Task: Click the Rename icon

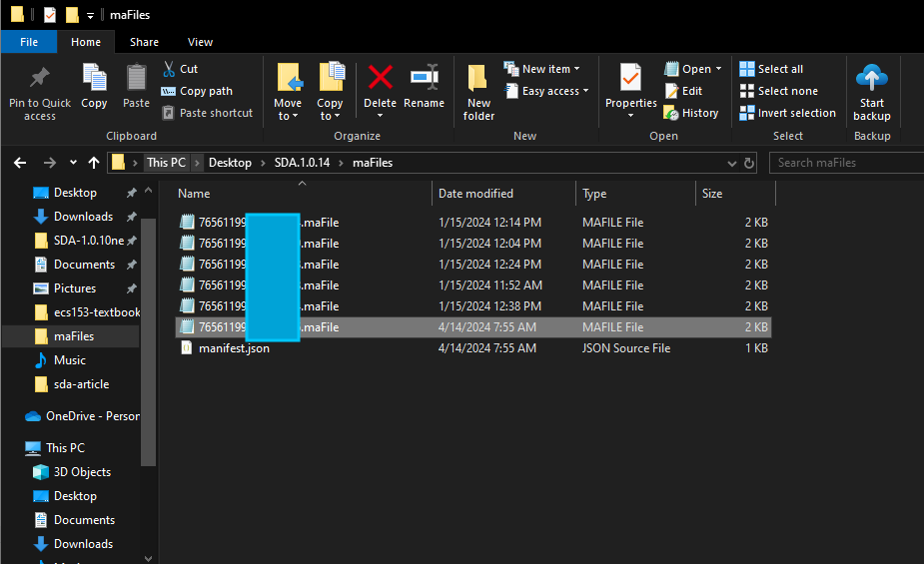Action: pos(425,78)
